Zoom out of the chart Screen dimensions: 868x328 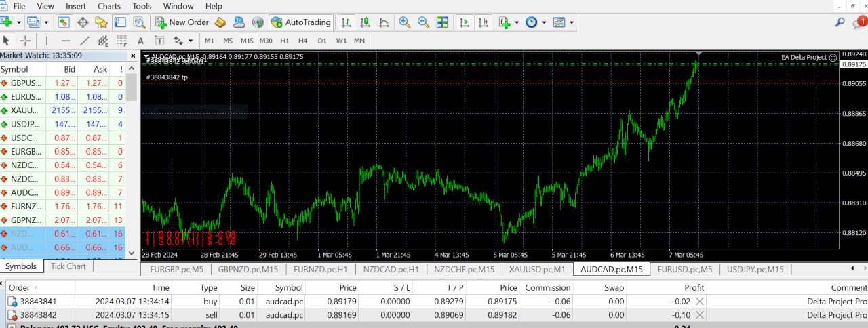[423, 22]
